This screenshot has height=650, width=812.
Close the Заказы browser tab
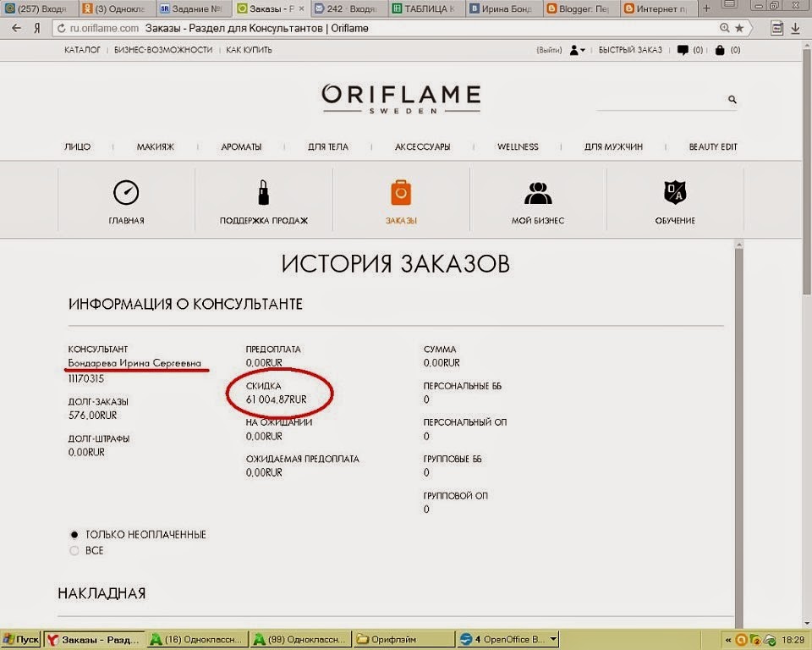click(x=302, y=8)
